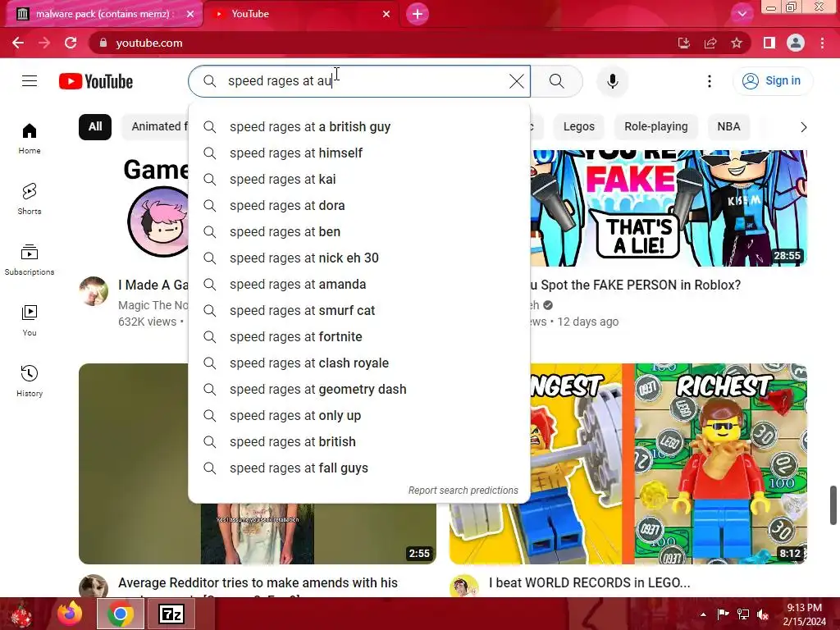Click the muted volume tray icon
This screenshot has height=630, width=840.
coord(763,614)
